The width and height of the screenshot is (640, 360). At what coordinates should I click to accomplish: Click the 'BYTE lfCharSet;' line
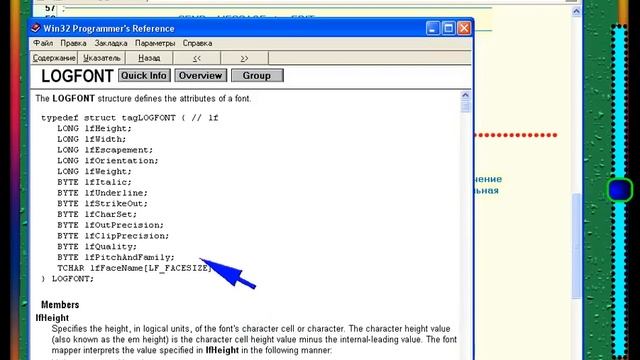(x=97, y=214)
